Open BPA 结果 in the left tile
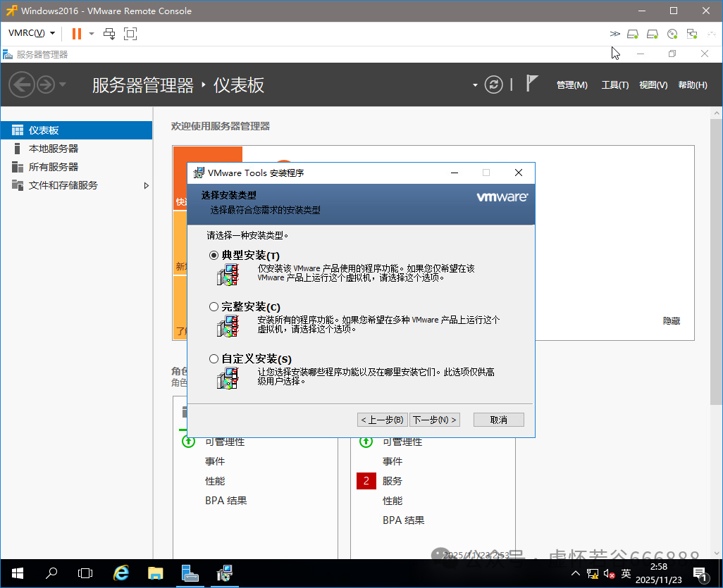This screenshot has width=723, height=588. (x=226, y=501)
